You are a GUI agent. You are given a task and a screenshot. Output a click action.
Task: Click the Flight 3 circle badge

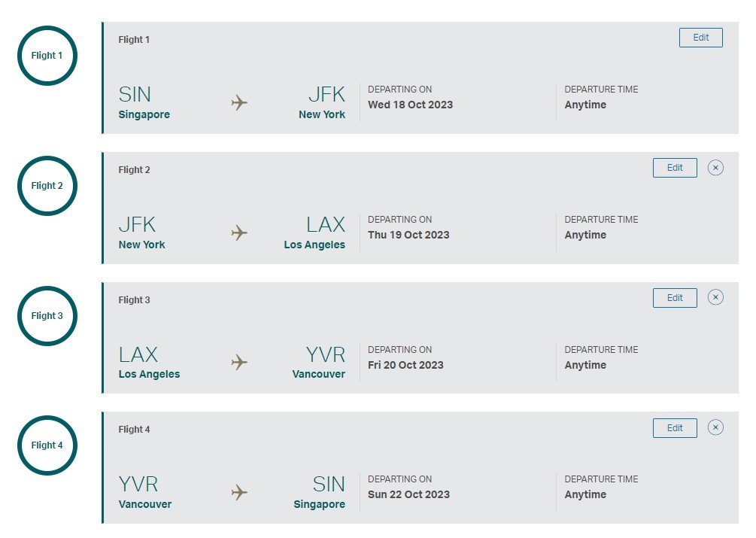47,315
